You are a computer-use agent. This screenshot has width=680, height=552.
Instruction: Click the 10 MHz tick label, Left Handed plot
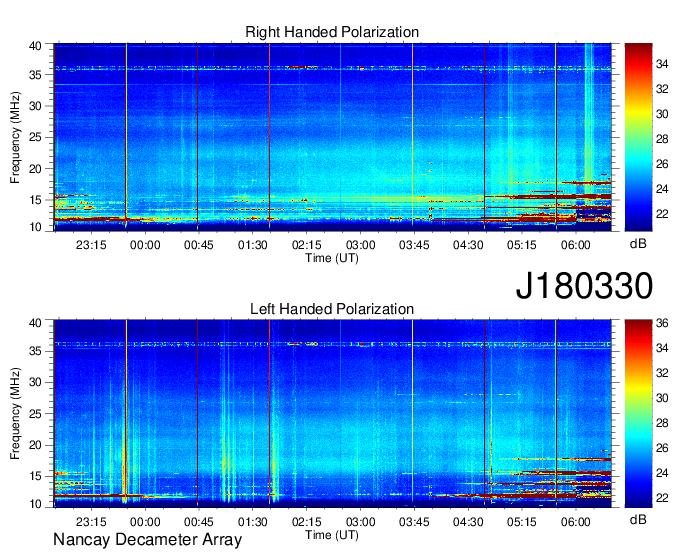36,504
